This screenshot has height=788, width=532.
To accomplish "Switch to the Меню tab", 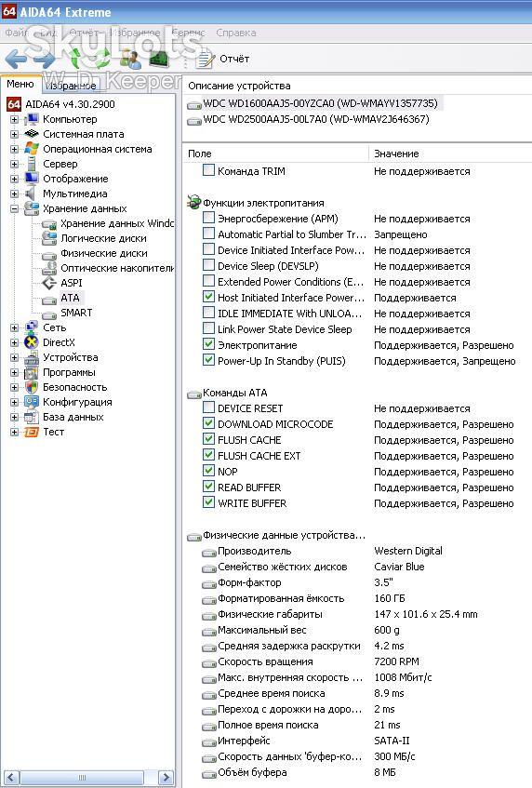I will 20,84.
